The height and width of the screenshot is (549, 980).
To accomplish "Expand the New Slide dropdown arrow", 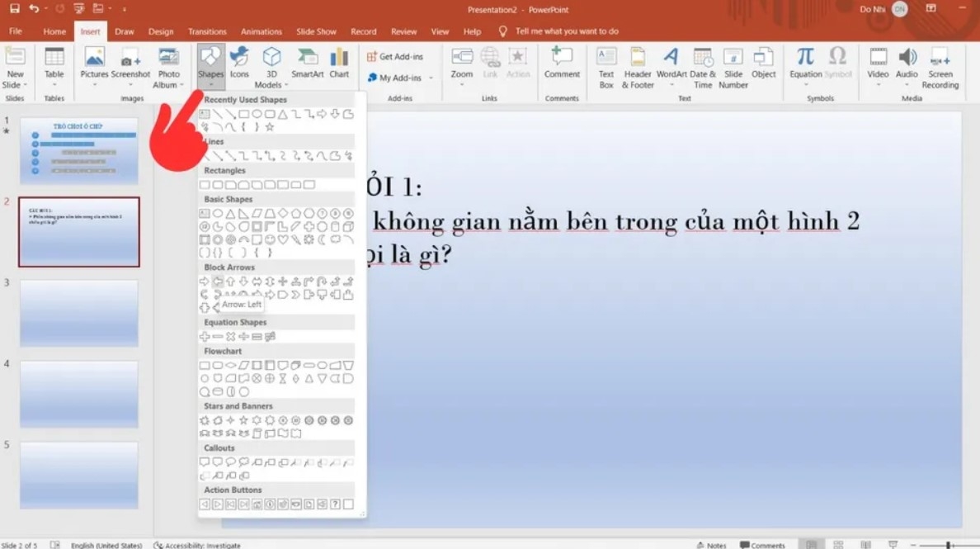I will 25,85.
